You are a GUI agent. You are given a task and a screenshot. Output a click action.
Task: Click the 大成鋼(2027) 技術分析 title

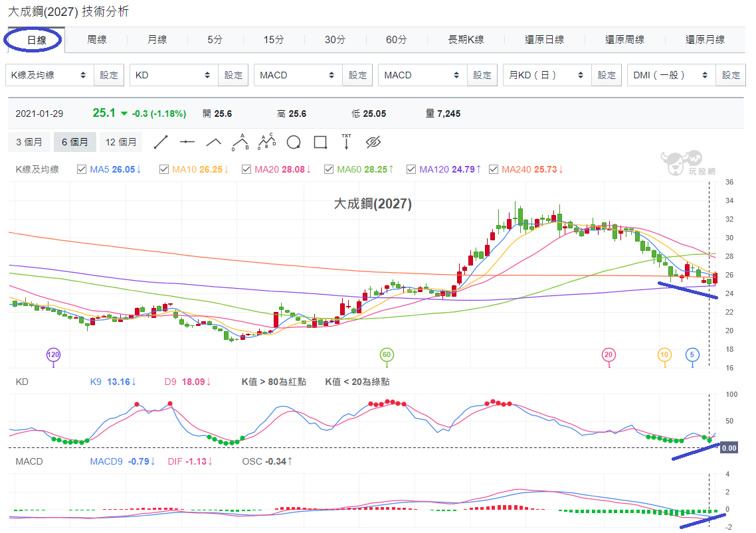tap(68, 11)
